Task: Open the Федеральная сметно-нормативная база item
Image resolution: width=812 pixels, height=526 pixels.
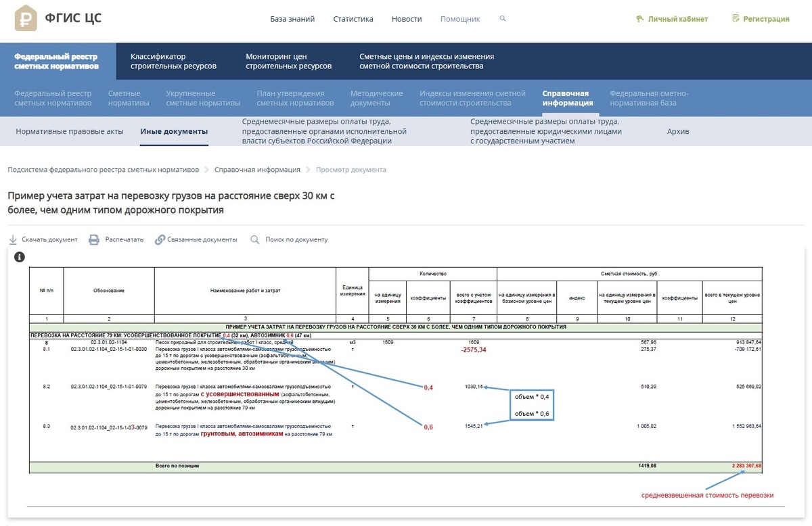Action: tap(649, 98)
